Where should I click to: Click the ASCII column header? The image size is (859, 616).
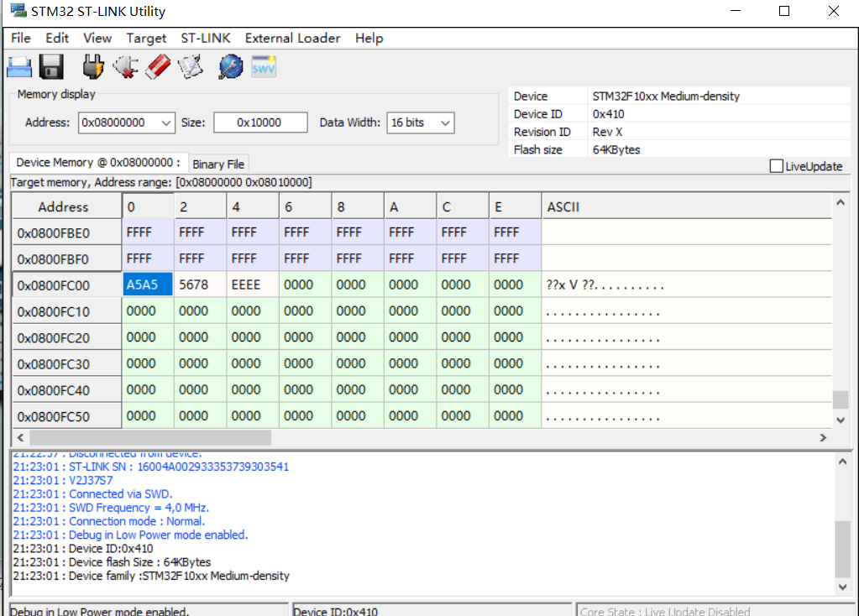tap(686, 207)
